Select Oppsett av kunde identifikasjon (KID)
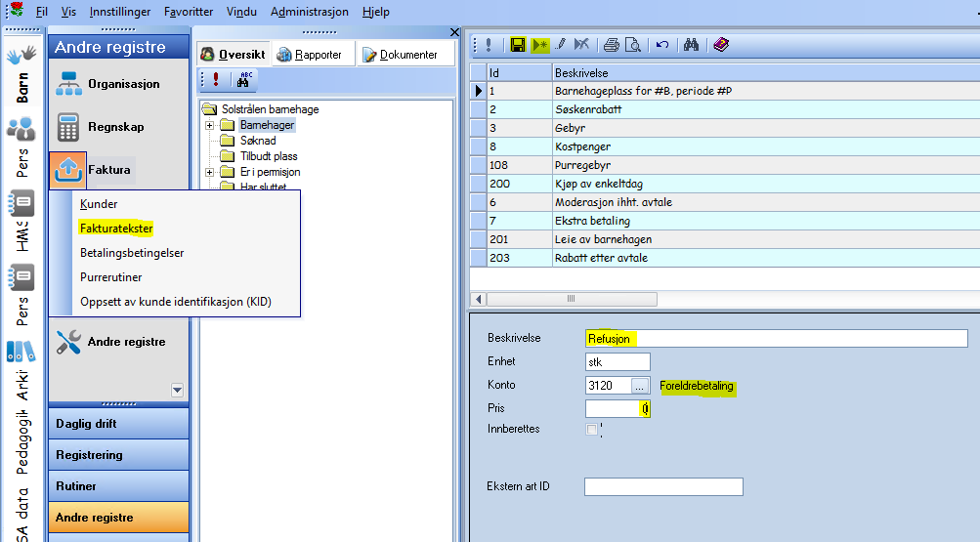Image resolution: width=980 pixels, height=542 pixels. [176, 302]
